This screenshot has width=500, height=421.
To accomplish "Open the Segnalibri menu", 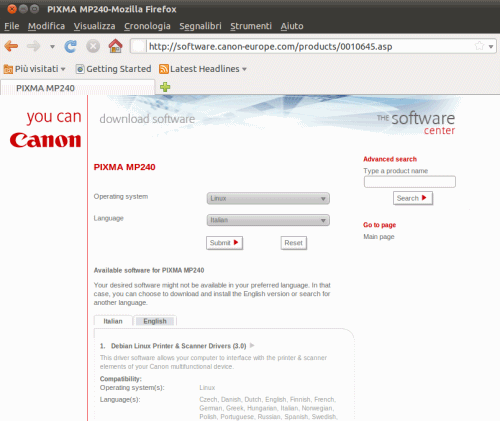I will click(x=200, y=26).
